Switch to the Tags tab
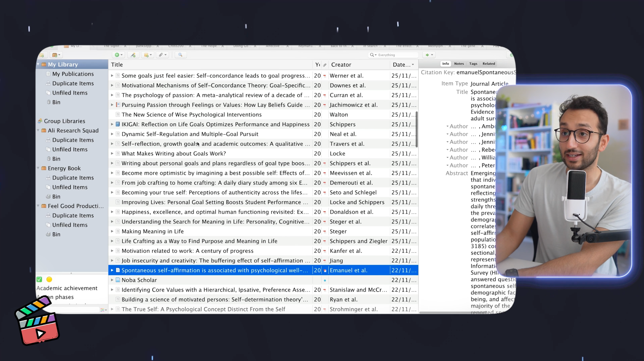The image size is (644, 361). pyautogui.click(x=473, y=64)
